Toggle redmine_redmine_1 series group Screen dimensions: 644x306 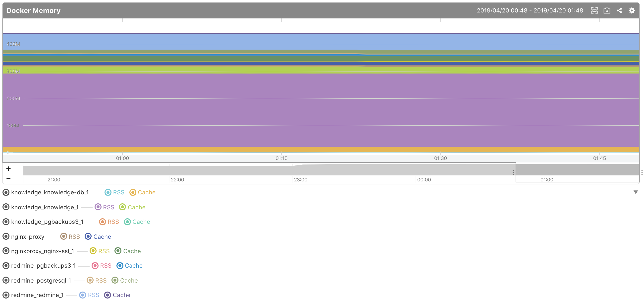[x=6, y=295]
